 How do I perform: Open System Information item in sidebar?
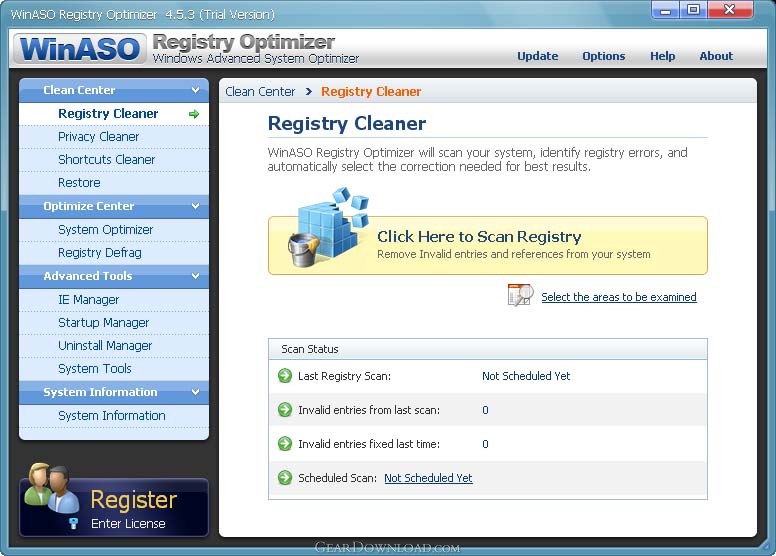(114, 416)
